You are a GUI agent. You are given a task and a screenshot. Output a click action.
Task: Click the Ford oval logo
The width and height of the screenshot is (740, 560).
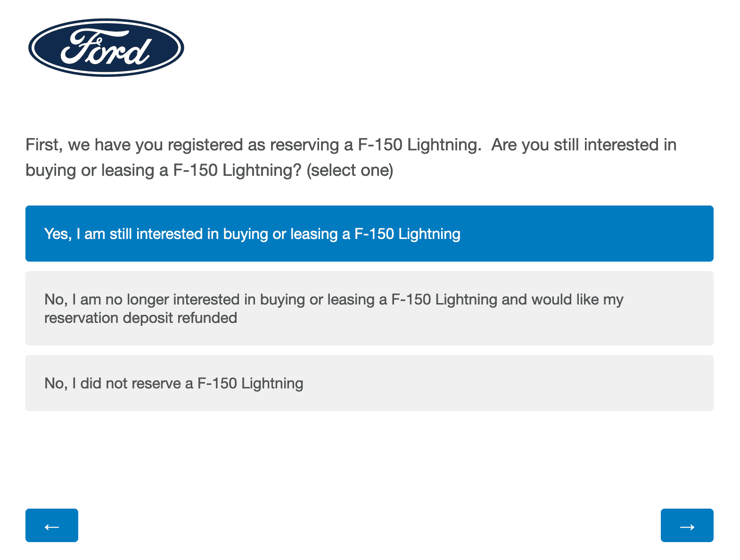tap(106, 48)
